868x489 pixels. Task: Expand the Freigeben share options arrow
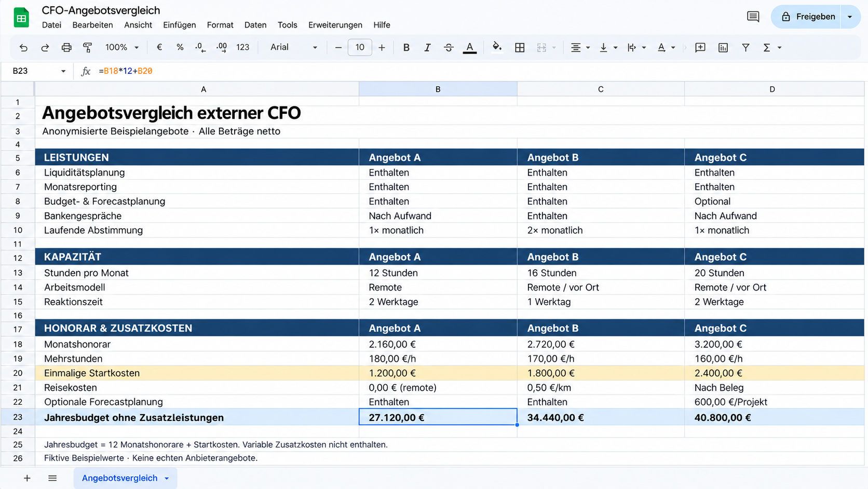pos(850,17)
